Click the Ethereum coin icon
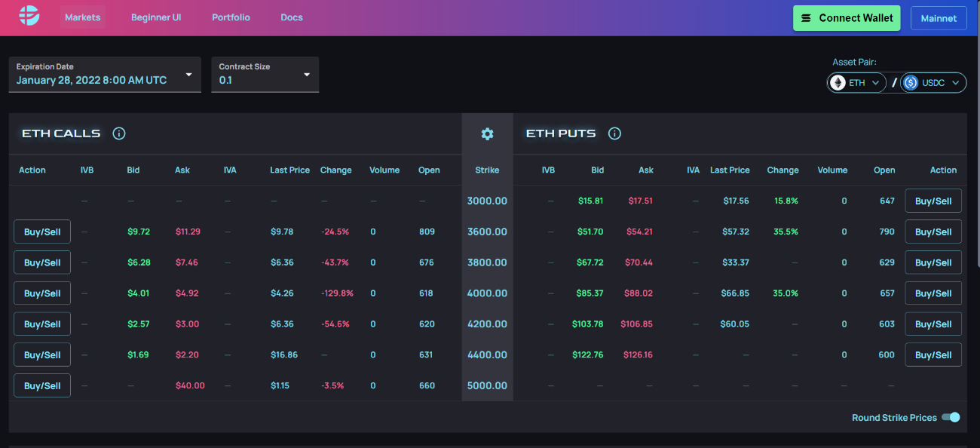This screenshot has width=980, height=448. coord(838,83)
